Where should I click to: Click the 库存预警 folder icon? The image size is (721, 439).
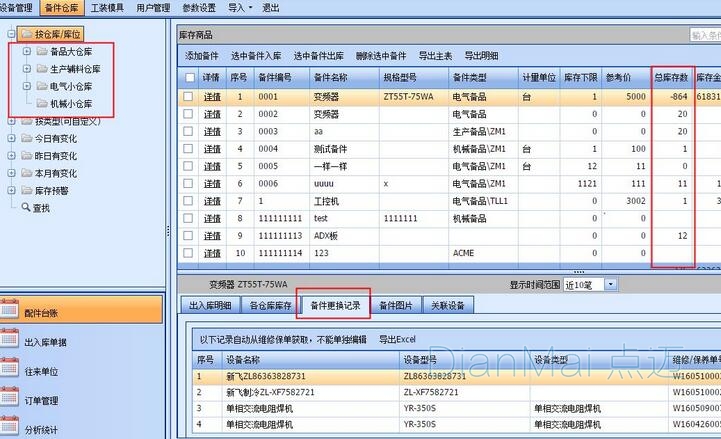[x=27, y=190]
